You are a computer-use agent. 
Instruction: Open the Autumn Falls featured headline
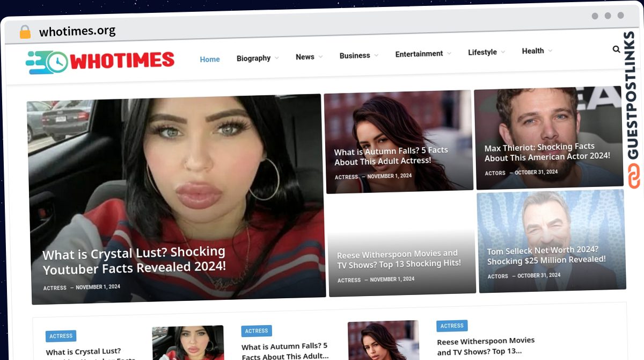click(x=391, y=156)
